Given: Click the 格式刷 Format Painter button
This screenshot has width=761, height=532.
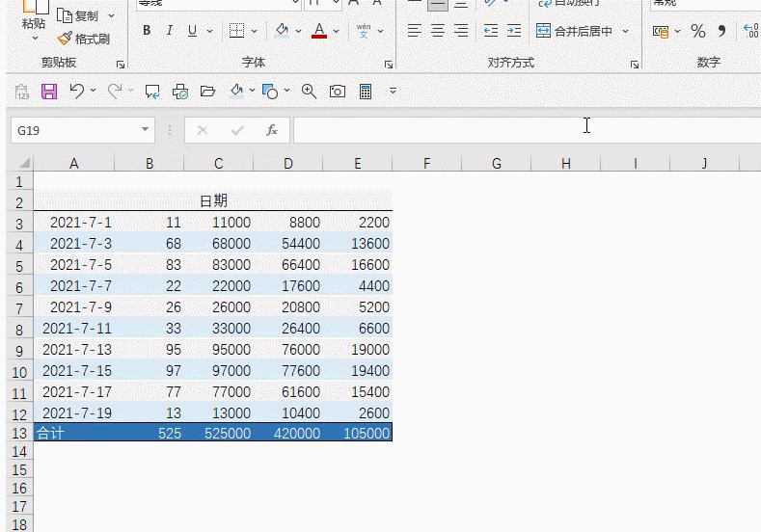Looking at the screenshot, I should pos(83,40).
